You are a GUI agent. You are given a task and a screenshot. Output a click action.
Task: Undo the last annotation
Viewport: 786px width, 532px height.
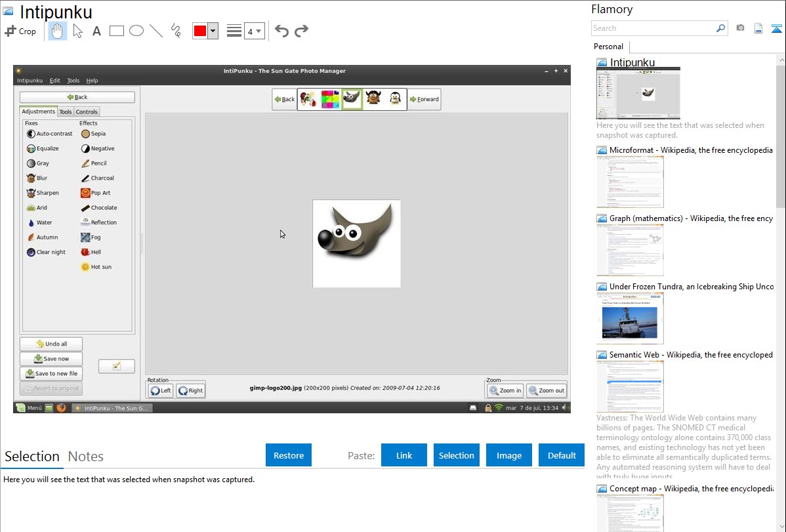281,31
